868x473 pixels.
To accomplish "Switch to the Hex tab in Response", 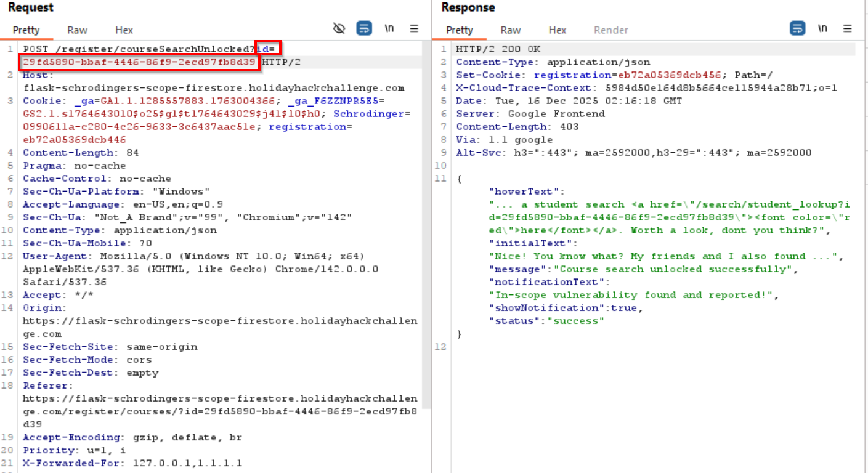I will [557, 30].
